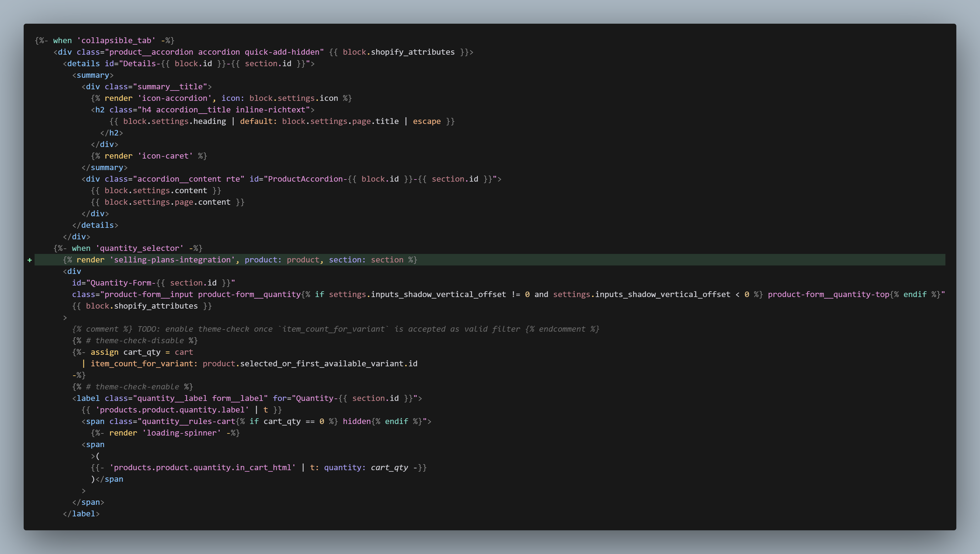
Task: Click the closing h2 tag
Action: click(x=111, y=133)
